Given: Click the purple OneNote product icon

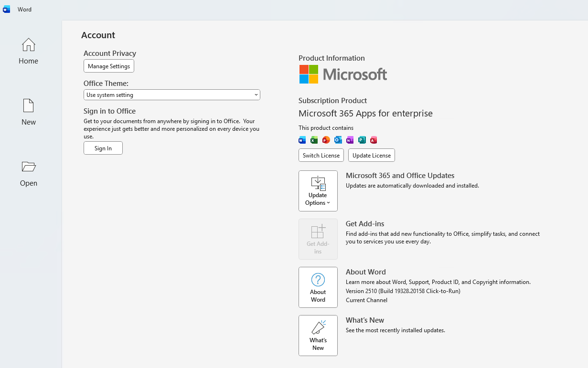Looking at the screenshot, I should (x=350, y=140).
